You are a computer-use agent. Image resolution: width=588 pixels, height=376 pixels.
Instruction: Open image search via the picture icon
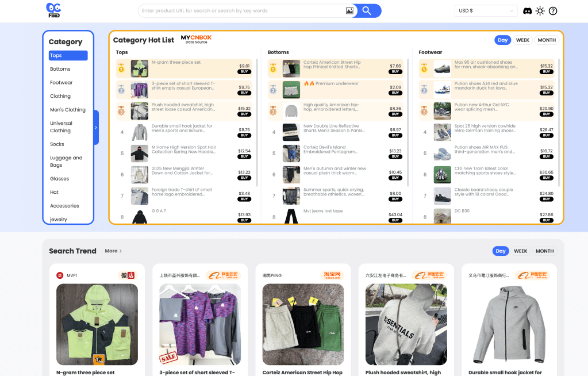[349, 11]
